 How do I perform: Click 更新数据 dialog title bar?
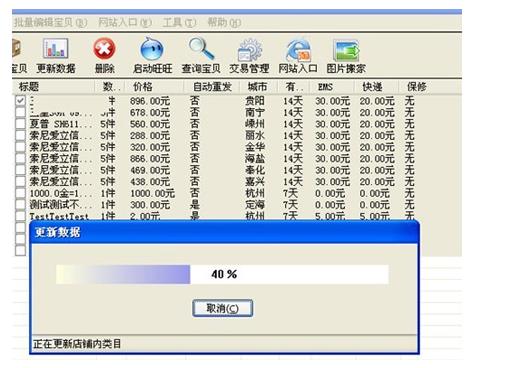[x=224, y=232]
